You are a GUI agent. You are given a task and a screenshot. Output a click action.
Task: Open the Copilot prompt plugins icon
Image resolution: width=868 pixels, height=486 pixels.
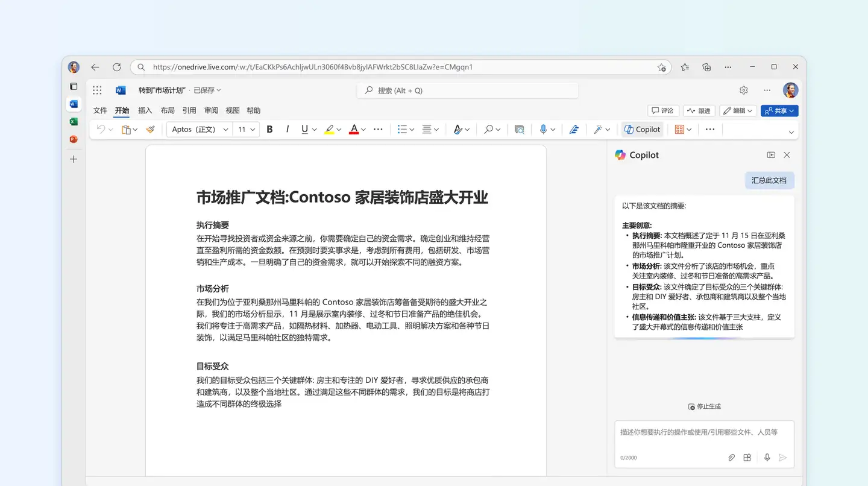[747, 458]
